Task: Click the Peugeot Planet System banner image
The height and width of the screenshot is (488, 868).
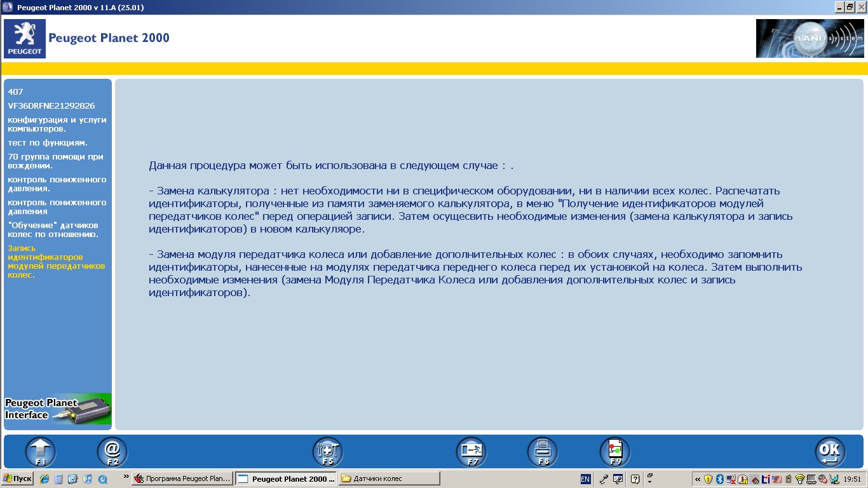Action: pyautogui.click(x=810, y=39)
